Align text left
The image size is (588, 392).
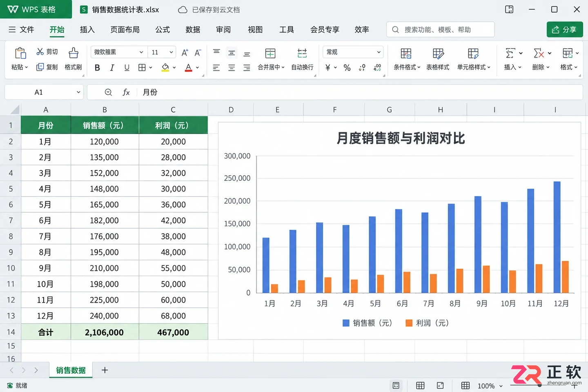(x=216, y=68)
